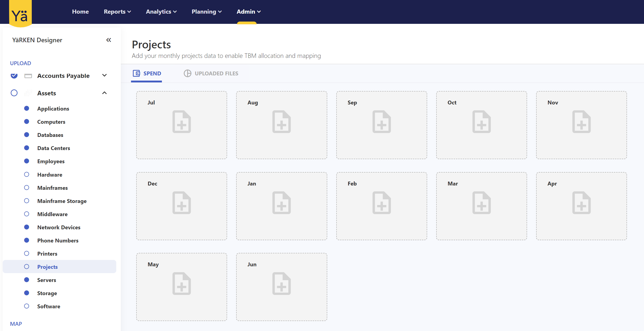Select the Dec upload card
Viewport: 644px width, 331px height.
coord(181,206)
